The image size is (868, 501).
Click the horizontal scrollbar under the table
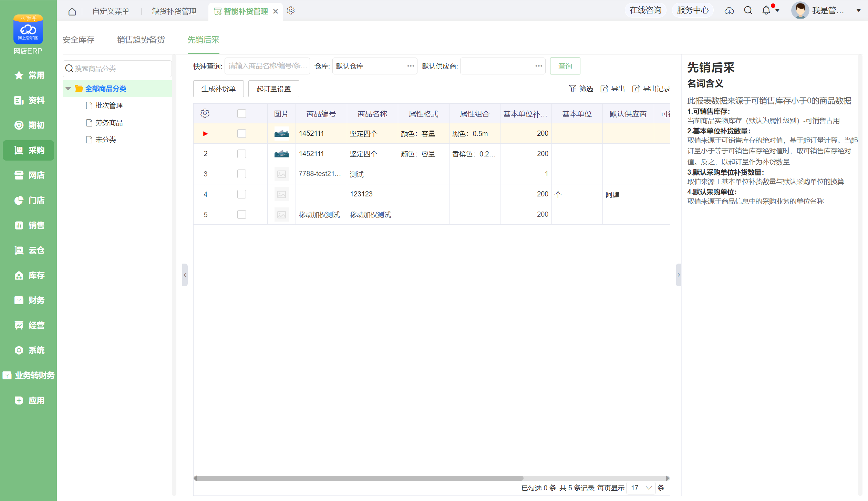pyautogui.click(x=358, y=478)
